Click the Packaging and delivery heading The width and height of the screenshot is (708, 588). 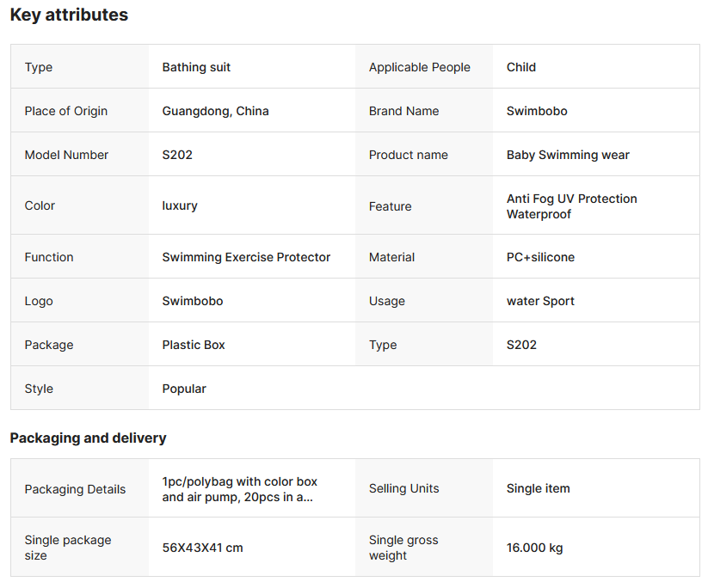(x=88, y=438)
